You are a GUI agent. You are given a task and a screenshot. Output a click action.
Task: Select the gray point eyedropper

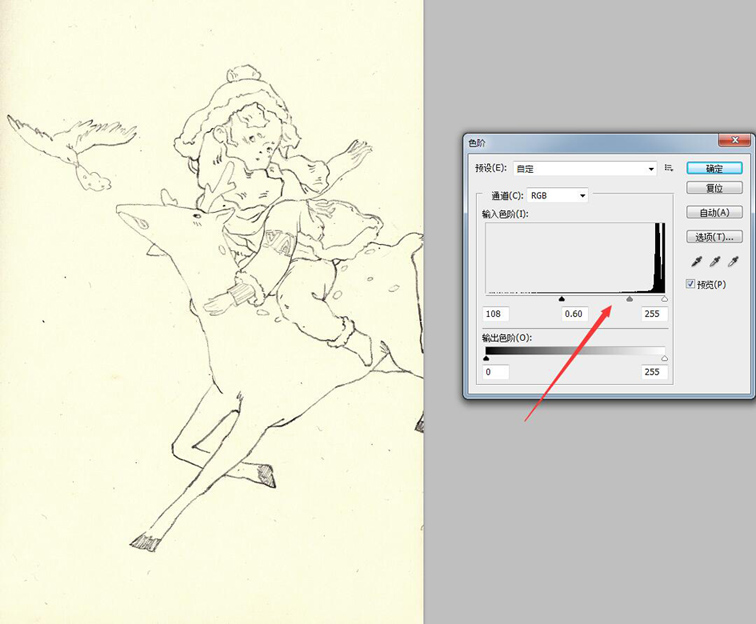pos(715,261)
